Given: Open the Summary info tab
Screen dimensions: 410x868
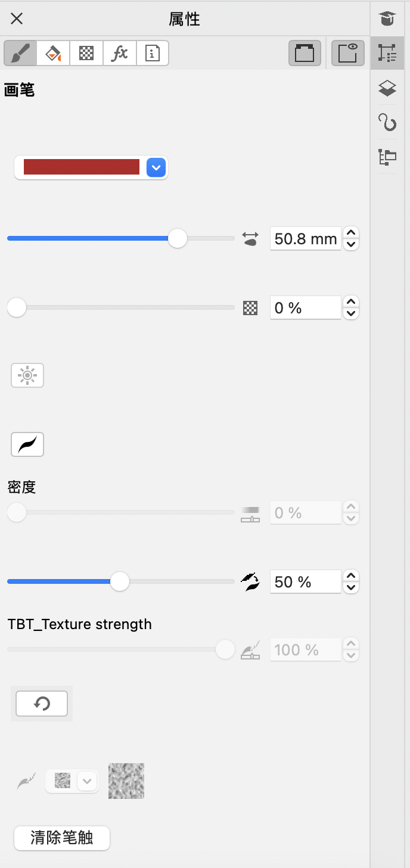Looking at the screenshot, I should pos(153,53).
